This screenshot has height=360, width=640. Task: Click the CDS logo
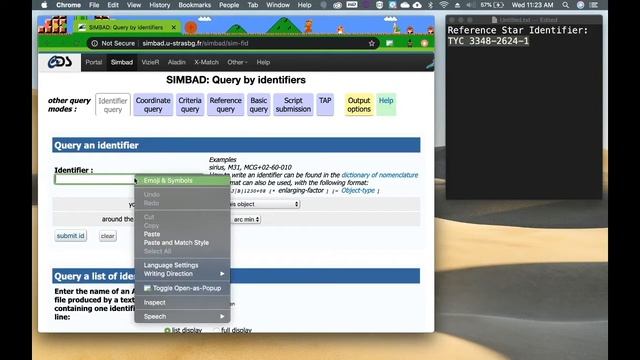pyautogui.click(x=60, y=62)
